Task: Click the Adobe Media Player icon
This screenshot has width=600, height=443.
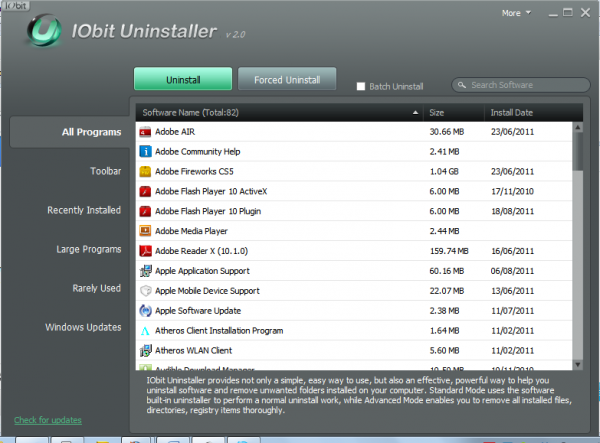Action: click(x=145, y=231)
